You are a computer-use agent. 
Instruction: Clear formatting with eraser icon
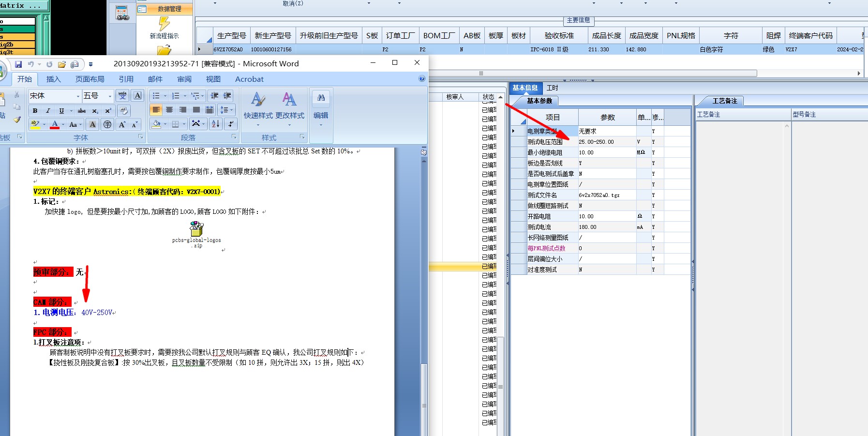124,111
